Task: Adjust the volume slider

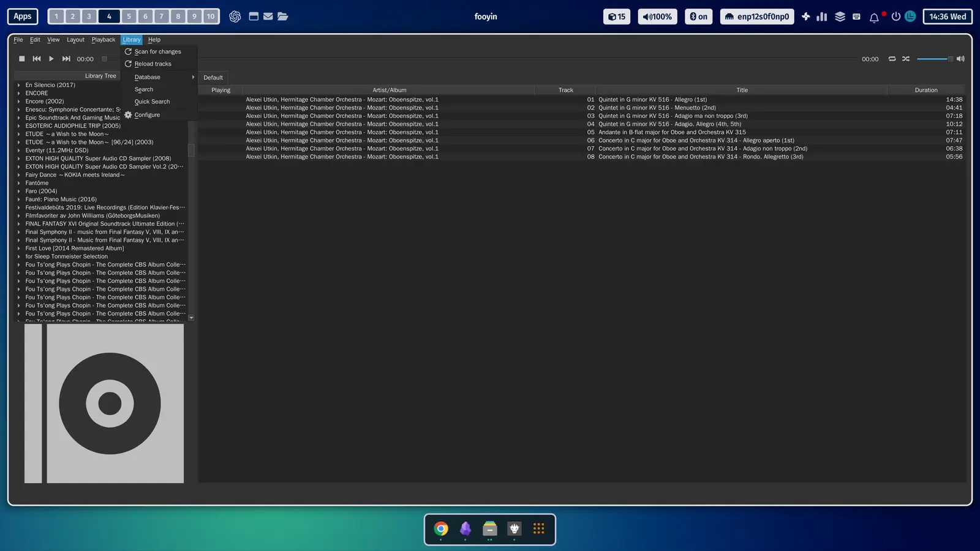Action: click(935, 59)
